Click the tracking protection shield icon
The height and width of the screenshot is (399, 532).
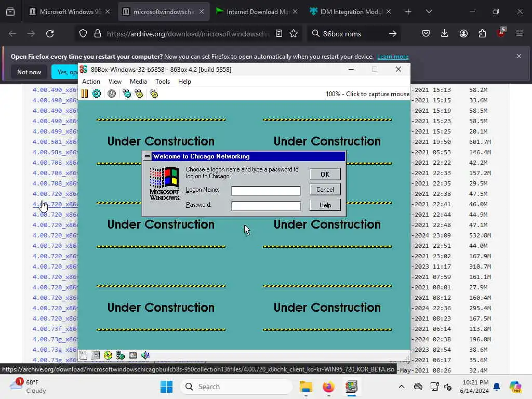(83, 34)
